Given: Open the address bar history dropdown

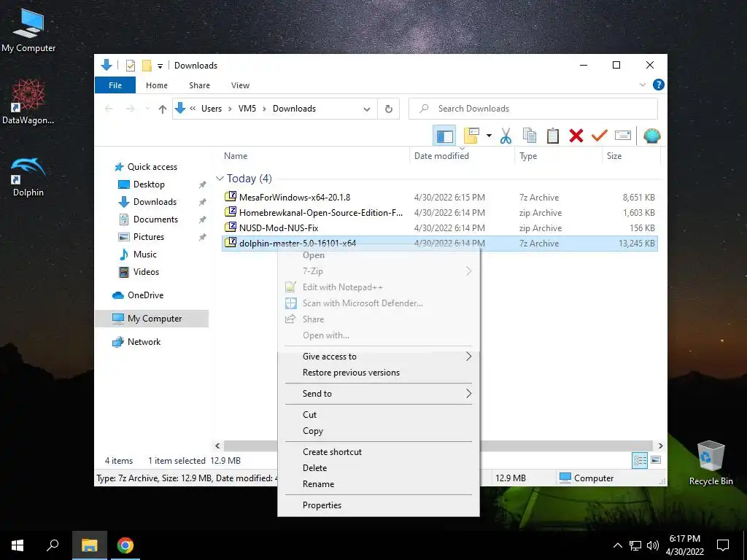Looking at the screenshot, I should coord(366,109).
